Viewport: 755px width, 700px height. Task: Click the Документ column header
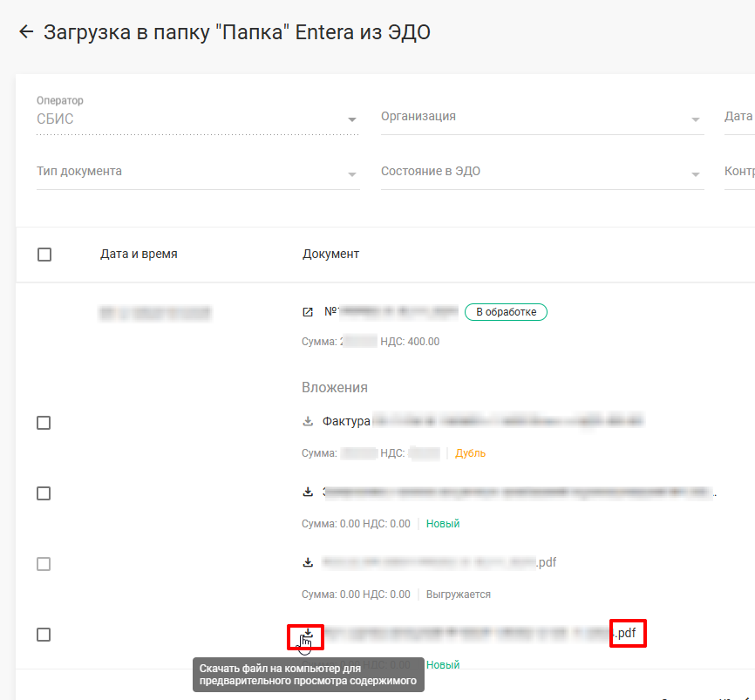tap(330, 254)
